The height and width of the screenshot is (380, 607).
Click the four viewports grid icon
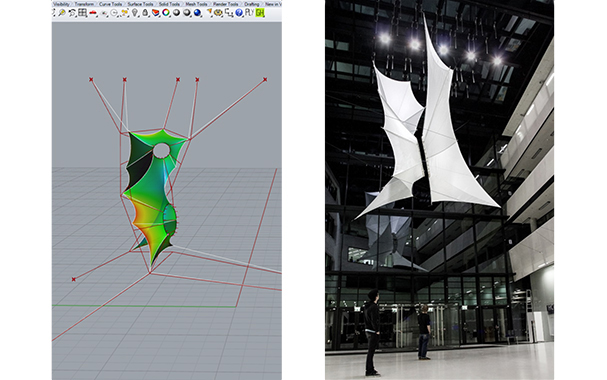(82, 13)
